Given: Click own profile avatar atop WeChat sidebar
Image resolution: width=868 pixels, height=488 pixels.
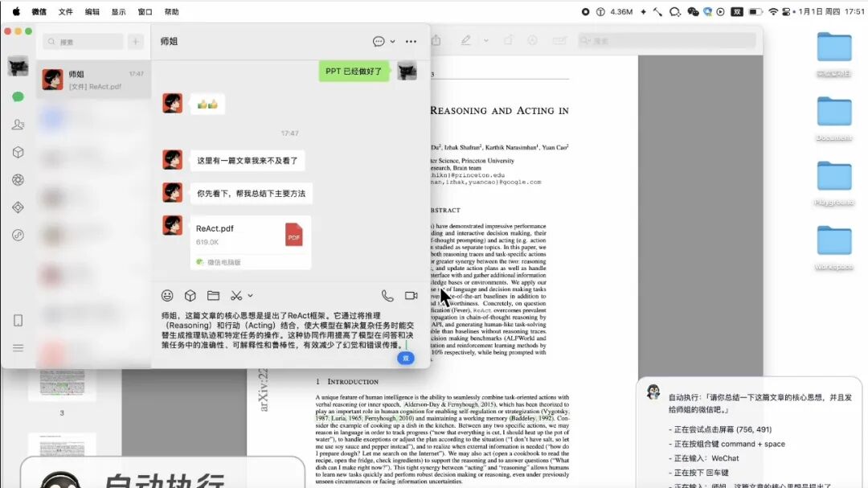Looking at the screenshot, I should 18,66.
